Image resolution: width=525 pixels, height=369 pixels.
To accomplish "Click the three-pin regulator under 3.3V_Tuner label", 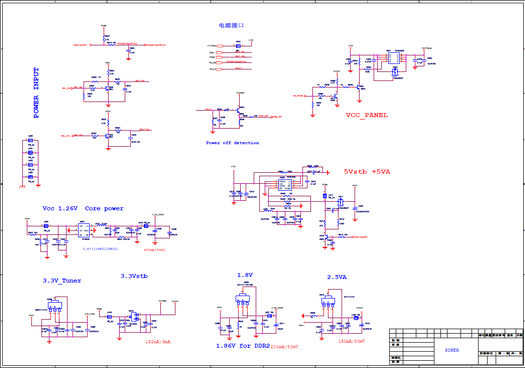I will (55, 306).
